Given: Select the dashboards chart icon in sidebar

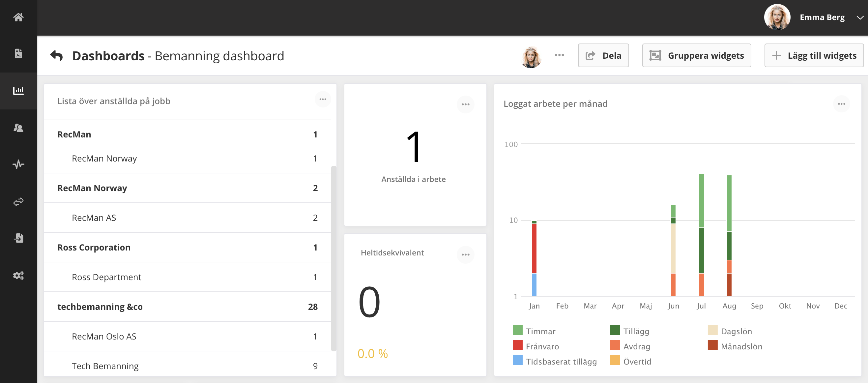Looking at the screenshot, I should [18, 90].
